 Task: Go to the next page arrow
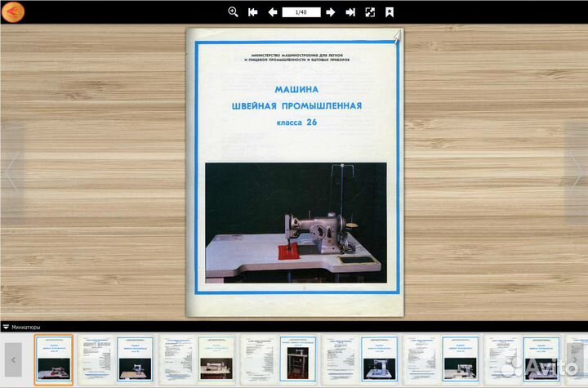point(331,12)
